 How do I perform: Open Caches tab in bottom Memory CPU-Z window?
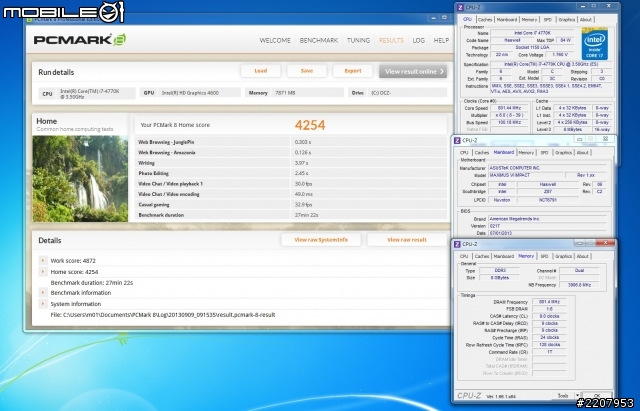(x=482, y=256)
